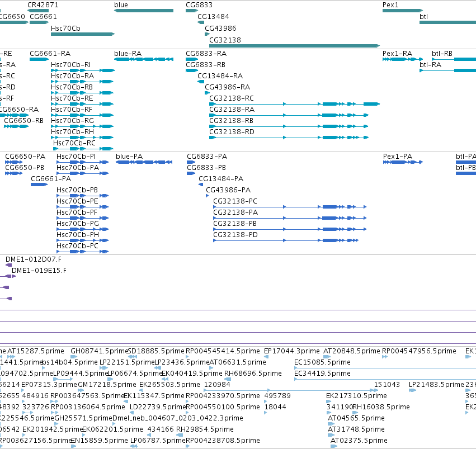Select protein CG32138-PC

[x=290, y=207]
